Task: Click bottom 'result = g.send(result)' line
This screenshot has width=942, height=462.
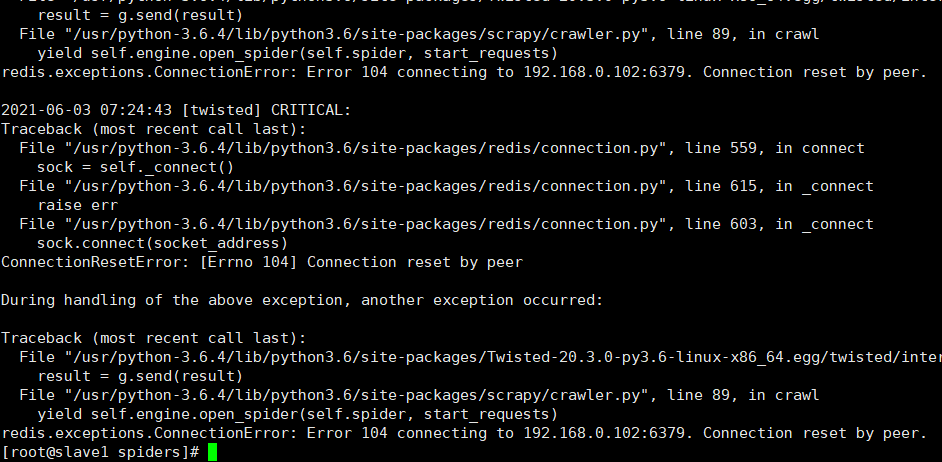Action: 140,376
